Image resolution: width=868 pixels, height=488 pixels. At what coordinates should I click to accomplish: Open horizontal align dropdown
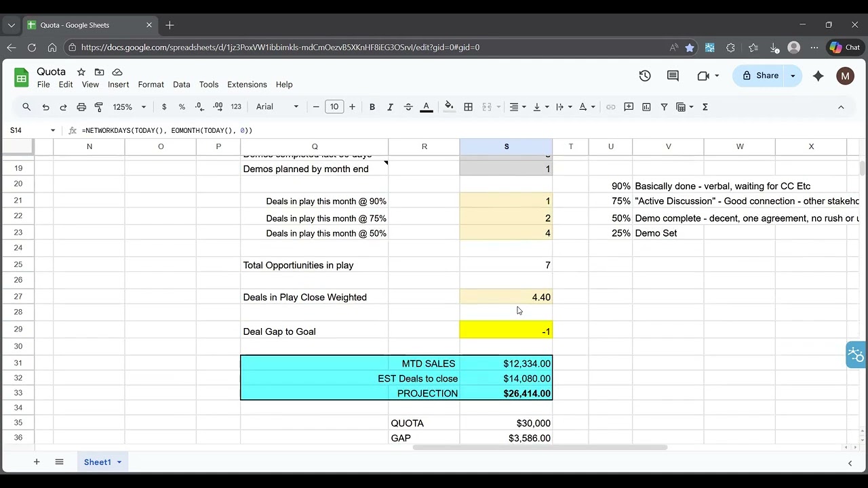click(x=518, y=107)
